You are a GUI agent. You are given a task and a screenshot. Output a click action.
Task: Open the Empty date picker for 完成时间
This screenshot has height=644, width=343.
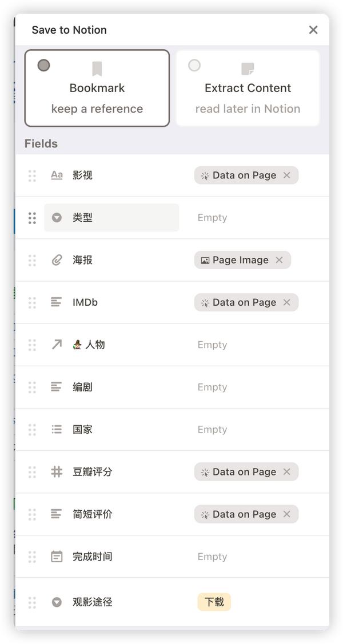point(212,556)
